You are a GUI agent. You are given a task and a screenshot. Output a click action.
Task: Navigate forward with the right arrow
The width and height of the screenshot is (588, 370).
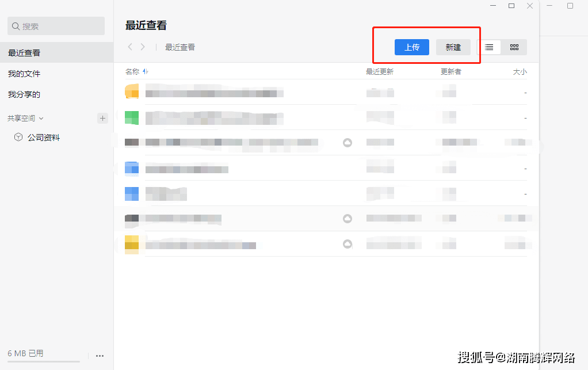143,47
